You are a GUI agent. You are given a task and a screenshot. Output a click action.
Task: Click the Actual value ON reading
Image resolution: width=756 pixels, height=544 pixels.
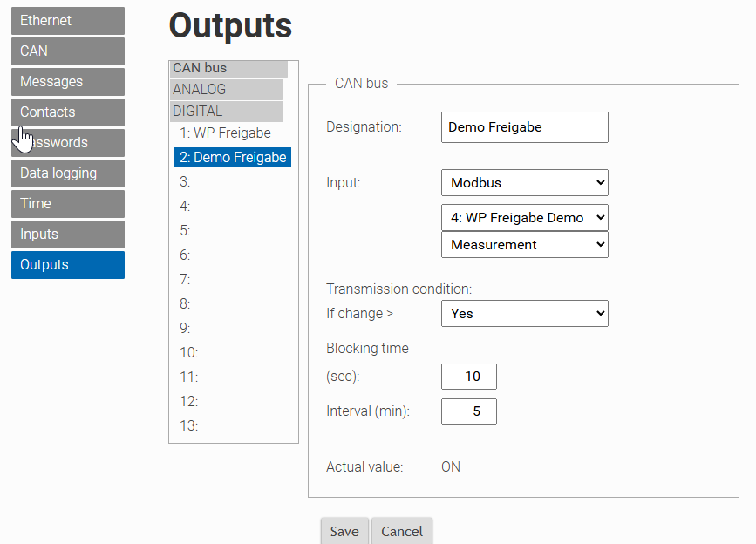point(451,467)
